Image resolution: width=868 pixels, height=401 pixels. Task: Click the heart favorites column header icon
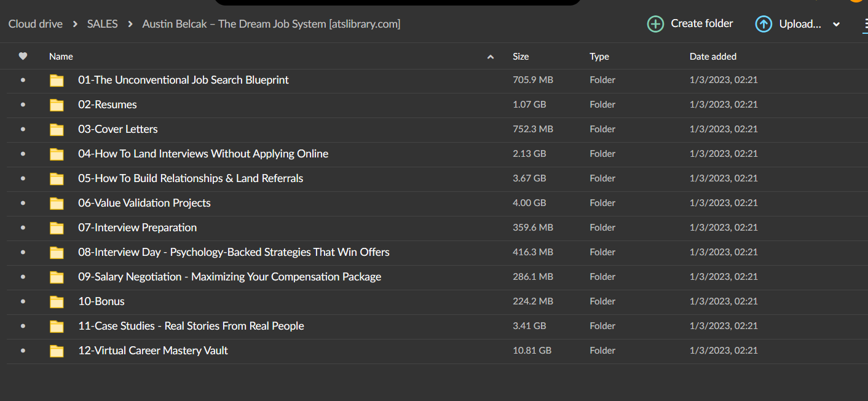coord(23,56)
